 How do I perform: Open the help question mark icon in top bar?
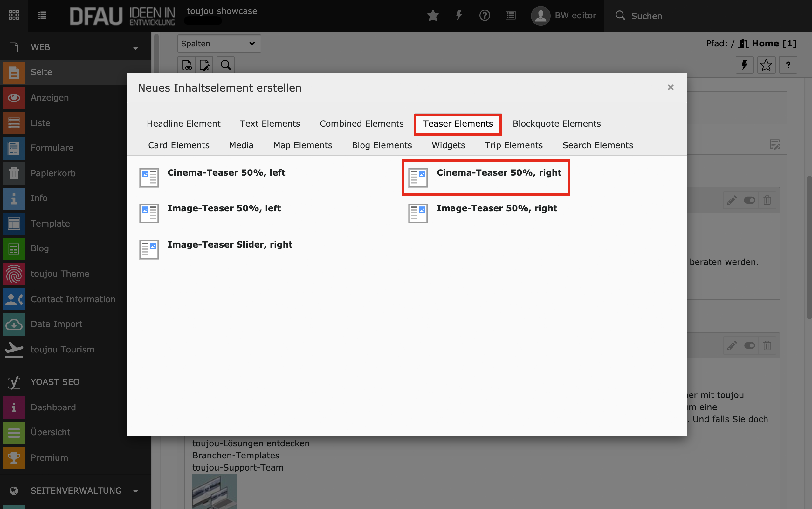[x=485, y=16]
